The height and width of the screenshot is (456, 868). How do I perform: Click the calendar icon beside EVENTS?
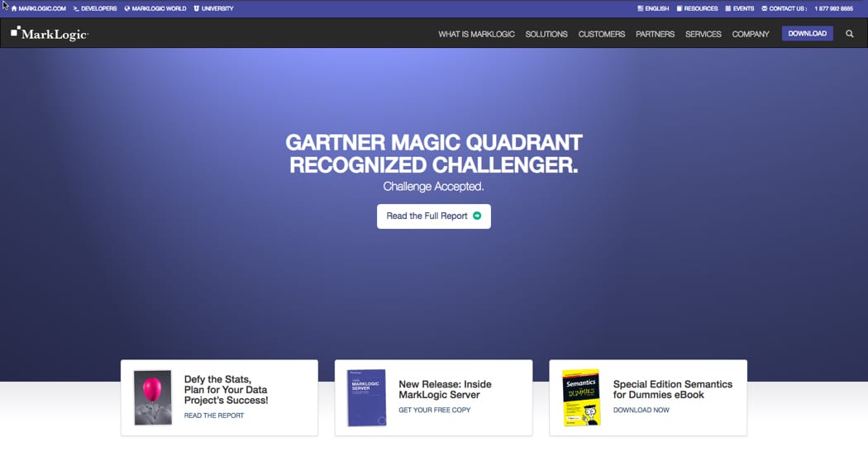tap(728, 8)
